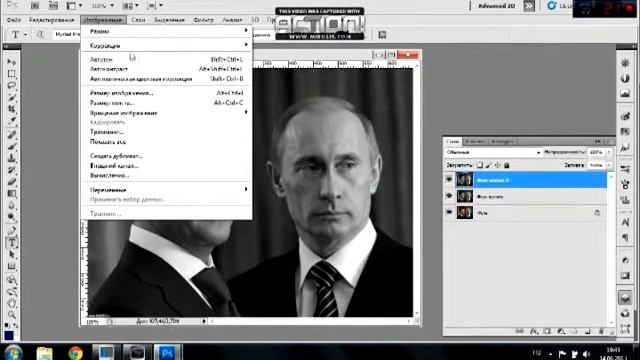Click the Advanced 3D workspace button

coord(496,6)
